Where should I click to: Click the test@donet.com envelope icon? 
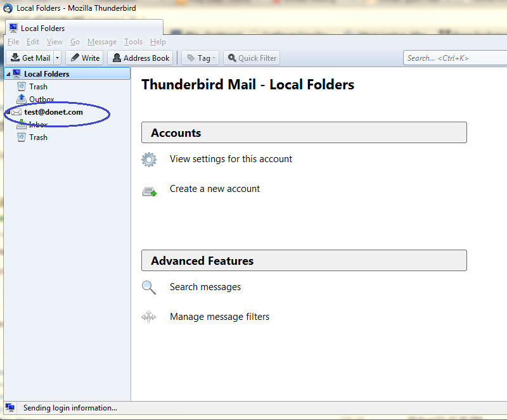click(16, 112)
